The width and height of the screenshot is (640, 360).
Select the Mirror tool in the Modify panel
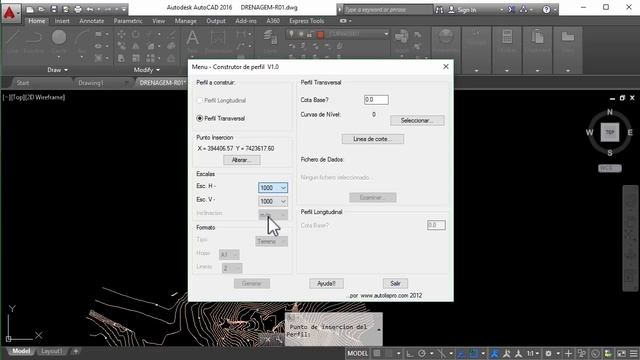coord(136,47)
